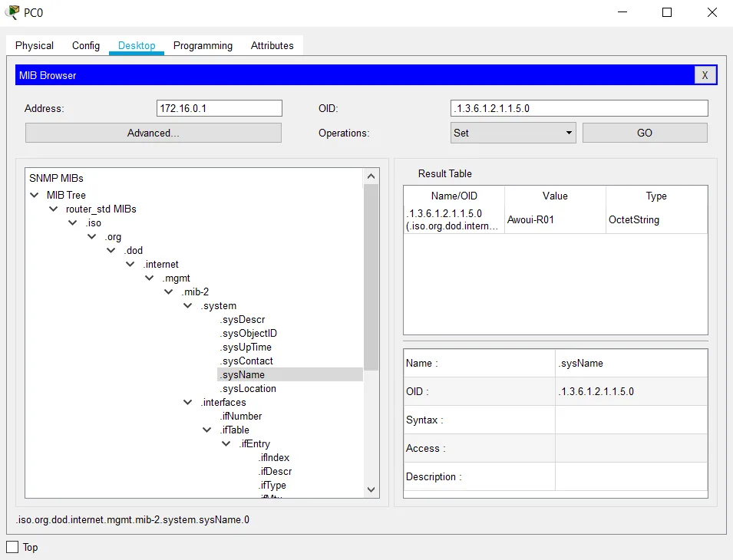Click the OID value in details table
Viewport: 733px width, 560px height.
[x=631, y=391]
